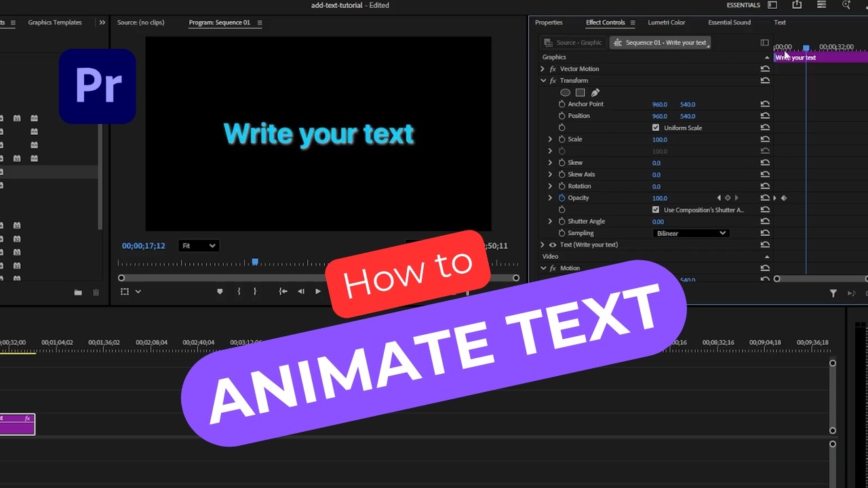The height and width of the screenshot is (488, 868).
Task: Play the Program Monitor sequence
Action: (x=318, y=291)
